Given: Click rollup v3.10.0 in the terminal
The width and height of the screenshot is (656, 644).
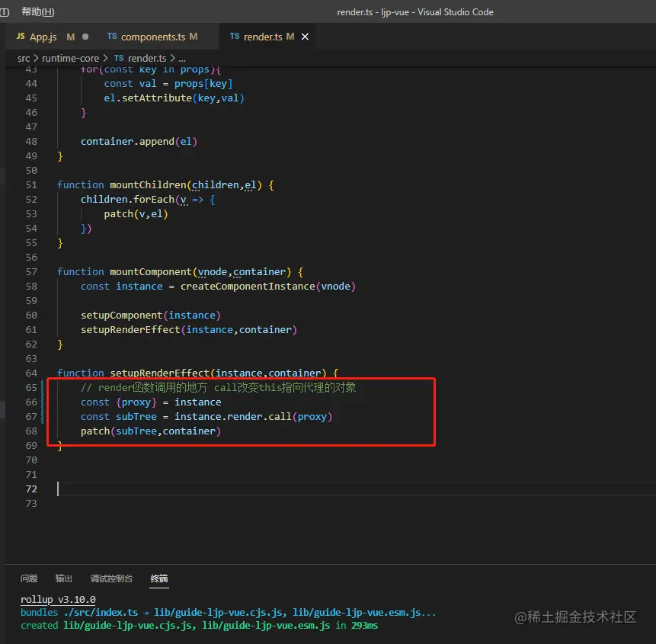Looking at the screenshot, I should coord(58,599).
